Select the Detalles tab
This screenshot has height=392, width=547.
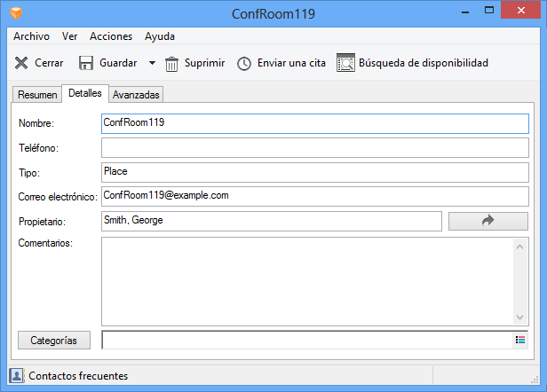tap(85, 93)
